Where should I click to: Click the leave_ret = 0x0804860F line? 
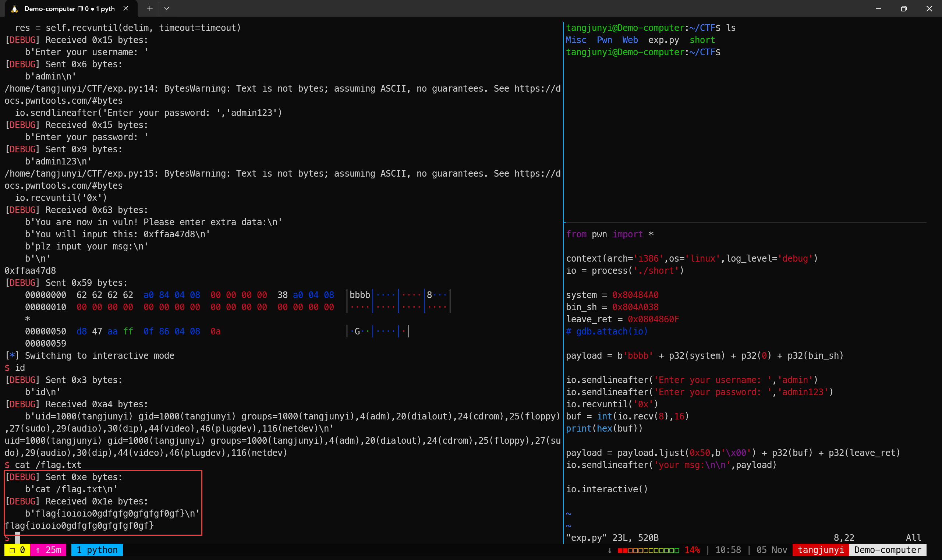coord(622,319)
